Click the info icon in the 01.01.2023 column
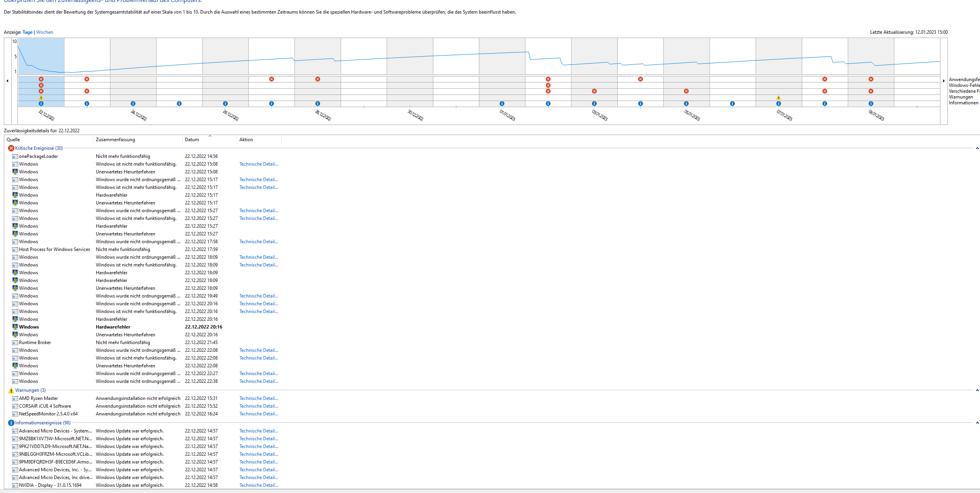This screenshot has height=493, width=980. (x=502, y=104)
